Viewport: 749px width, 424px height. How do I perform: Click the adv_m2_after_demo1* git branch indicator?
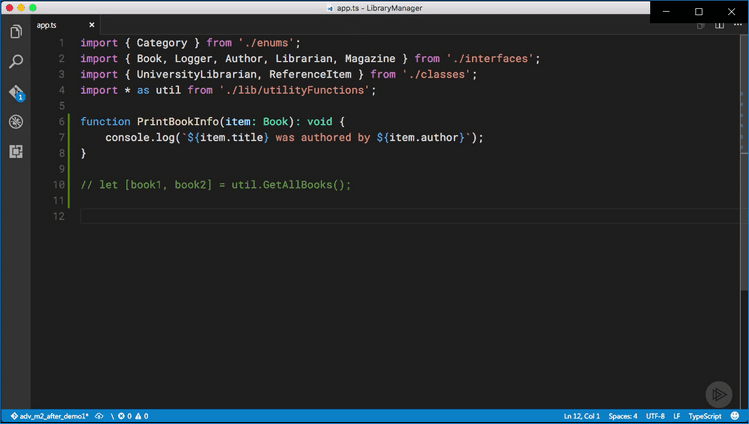[x=50, y=416]
